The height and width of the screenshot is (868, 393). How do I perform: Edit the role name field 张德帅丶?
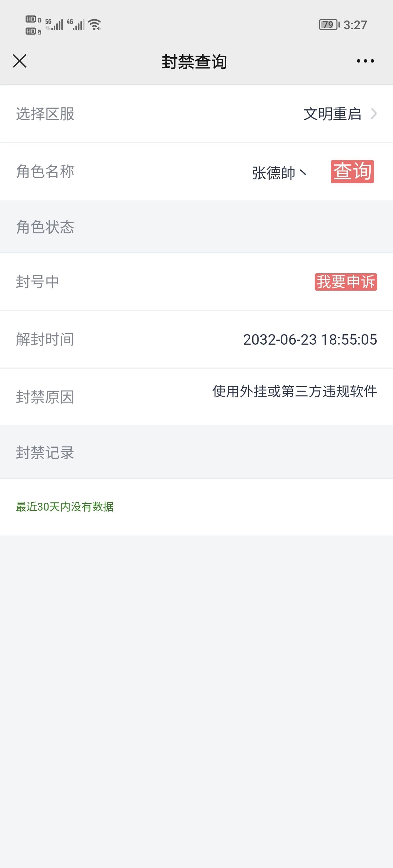pos(279,173)
